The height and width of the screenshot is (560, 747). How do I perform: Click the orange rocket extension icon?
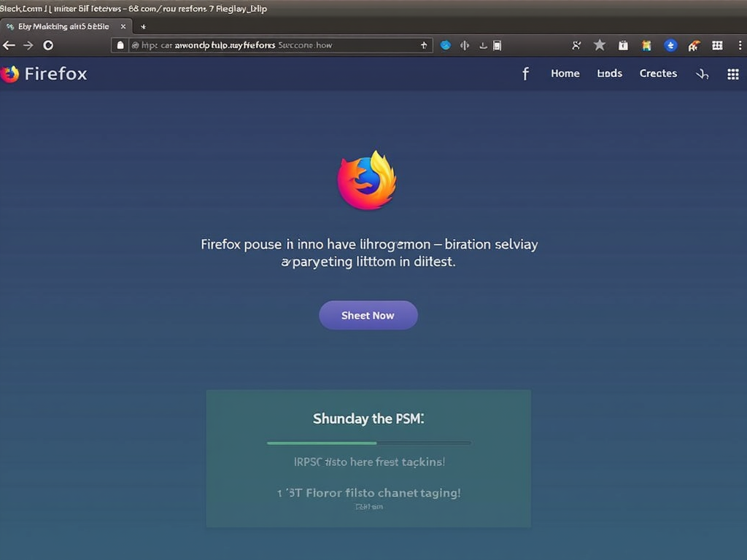pos(694,45)
